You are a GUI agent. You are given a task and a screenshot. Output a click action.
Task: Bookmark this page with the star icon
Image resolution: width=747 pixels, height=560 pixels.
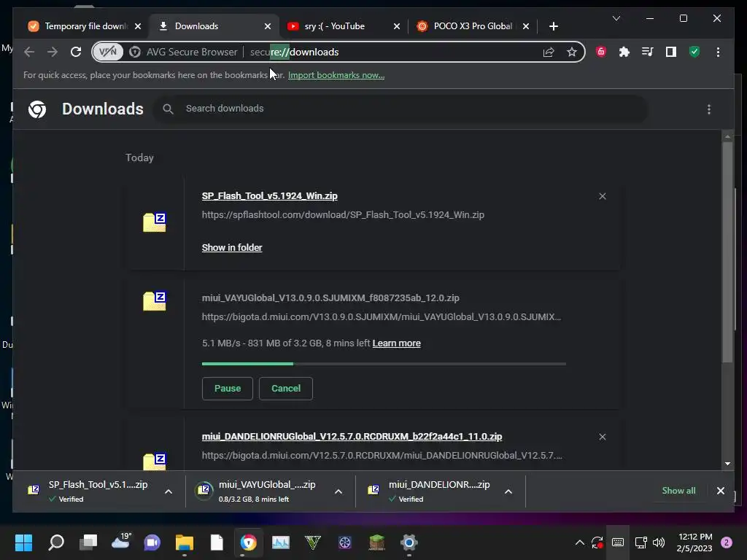coord(572,52)
